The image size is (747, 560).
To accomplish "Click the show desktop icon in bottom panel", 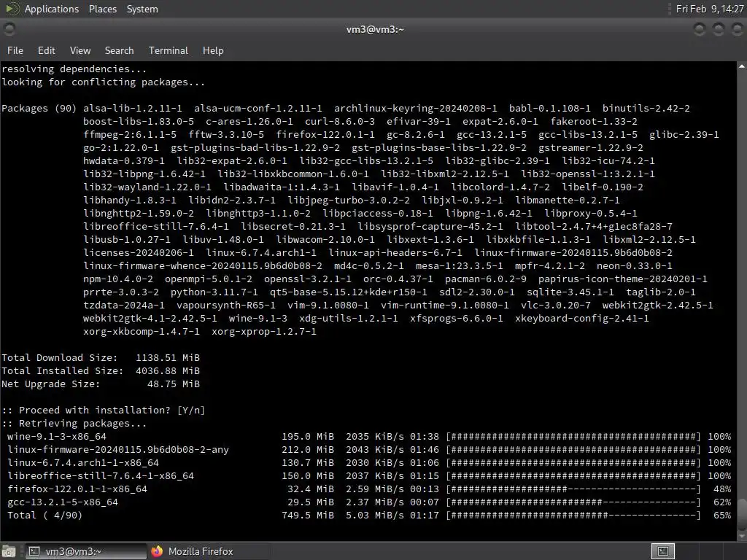I will click(9, 551).
